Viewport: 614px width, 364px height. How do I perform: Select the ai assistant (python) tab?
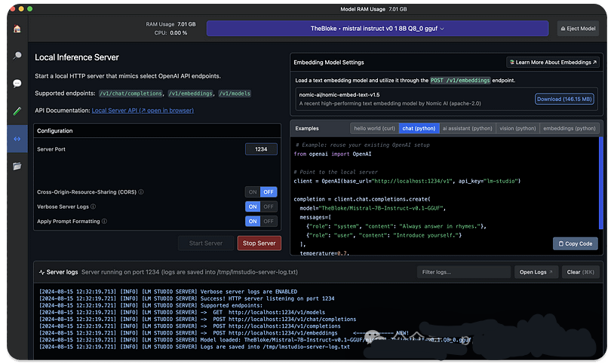[467, 128]
